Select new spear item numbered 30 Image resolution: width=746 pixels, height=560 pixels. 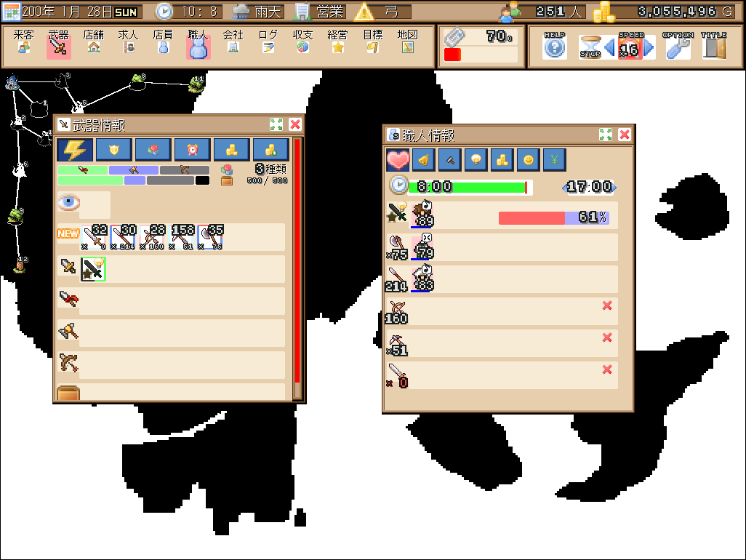123,237
